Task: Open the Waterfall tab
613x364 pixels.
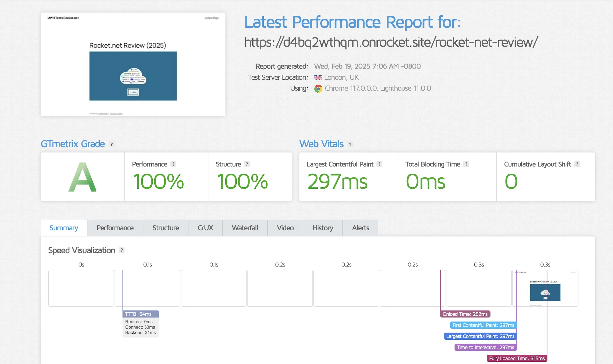Action: [245, 228]
